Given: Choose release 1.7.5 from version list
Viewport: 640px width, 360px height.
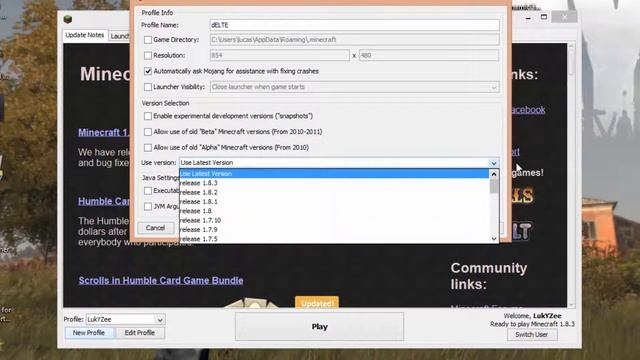Looking at the screenshot, I should 334,239.
